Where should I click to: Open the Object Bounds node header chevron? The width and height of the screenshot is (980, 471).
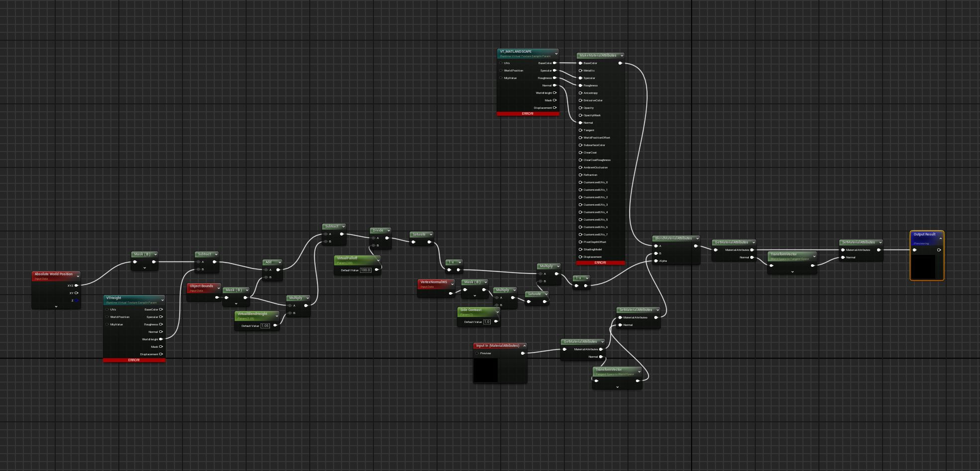point(218,288)
